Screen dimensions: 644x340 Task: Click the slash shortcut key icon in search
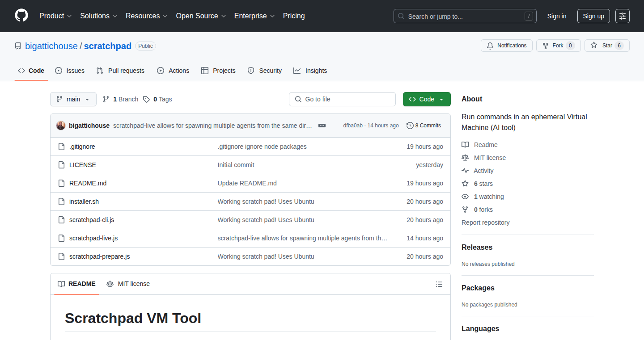click(x=529, y=16)
